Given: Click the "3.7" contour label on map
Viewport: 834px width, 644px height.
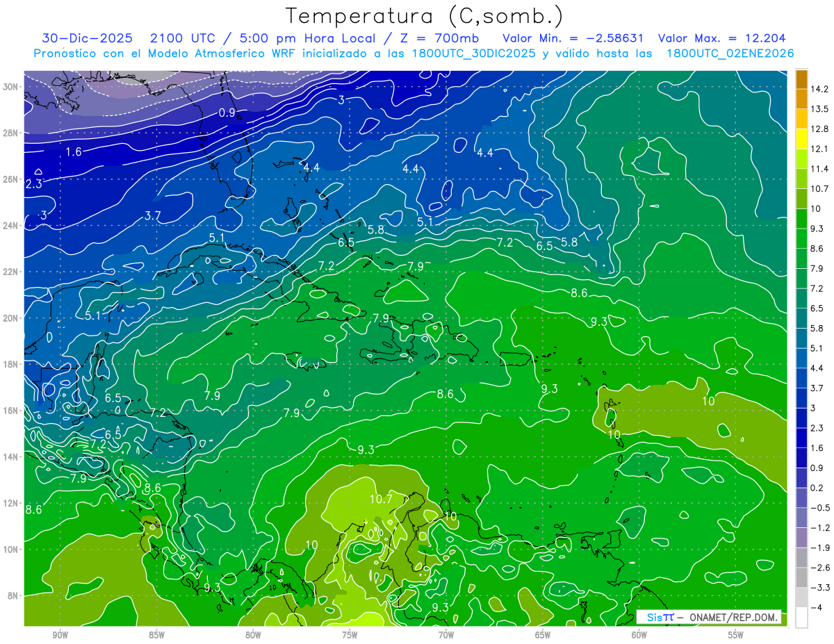Looking at the screenshot, I should (x=153, y=216).
